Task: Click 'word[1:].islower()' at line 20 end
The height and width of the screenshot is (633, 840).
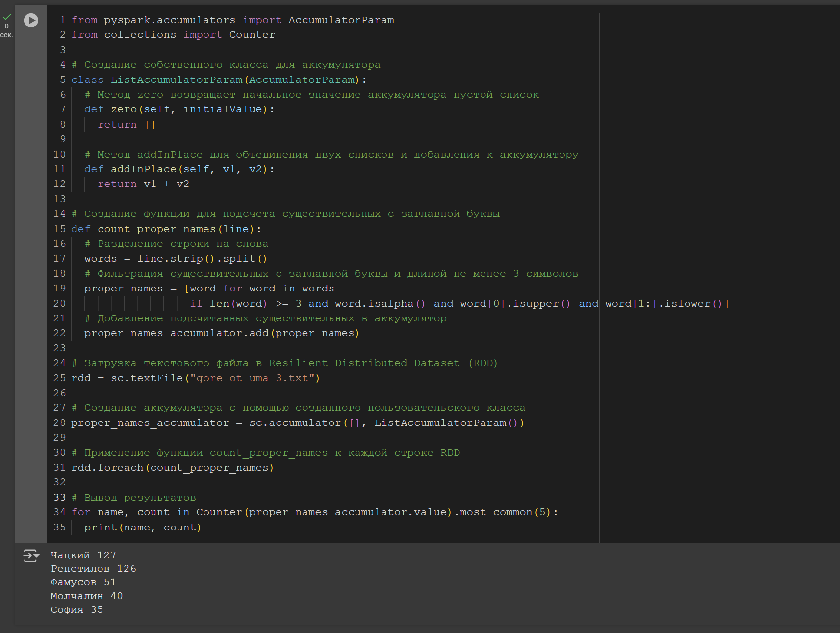Action: [663, 304]
